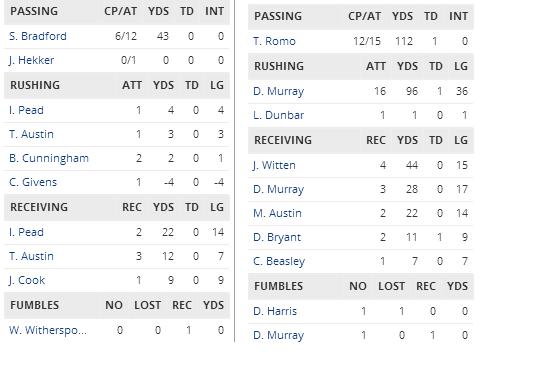The width and height of the screenshot is (550, 367).
Task: Click D. Bryant player name
Action: [277, 237]
